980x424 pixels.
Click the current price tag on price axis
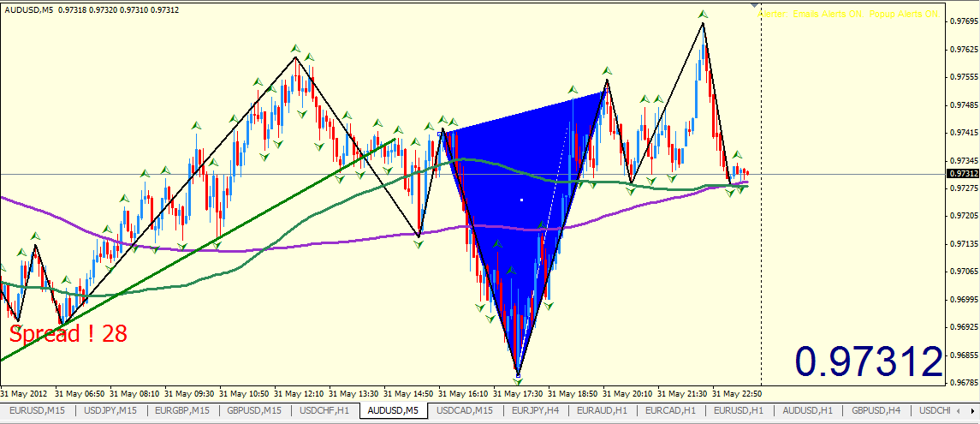(x=963, y=174)
